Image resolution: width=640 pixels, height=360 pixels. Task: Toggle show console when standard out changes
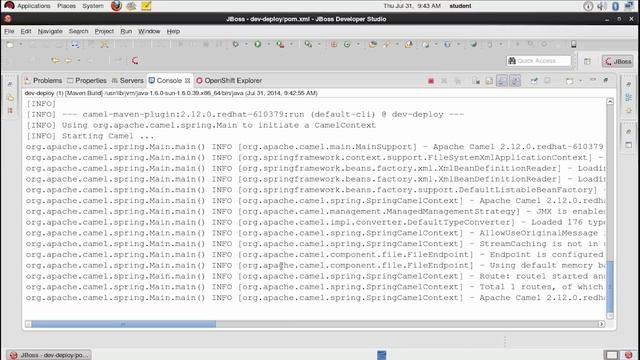[502, 81]
